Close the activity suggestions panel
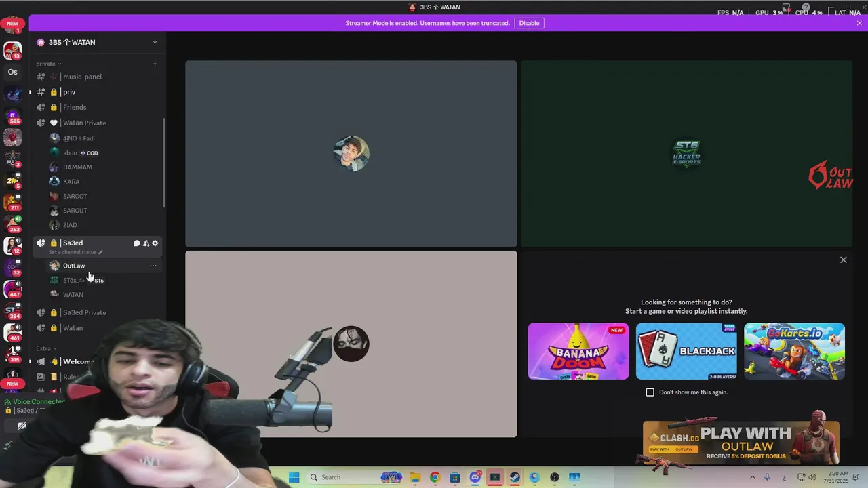This screenshot has width=868, height=488. point(844,260)
